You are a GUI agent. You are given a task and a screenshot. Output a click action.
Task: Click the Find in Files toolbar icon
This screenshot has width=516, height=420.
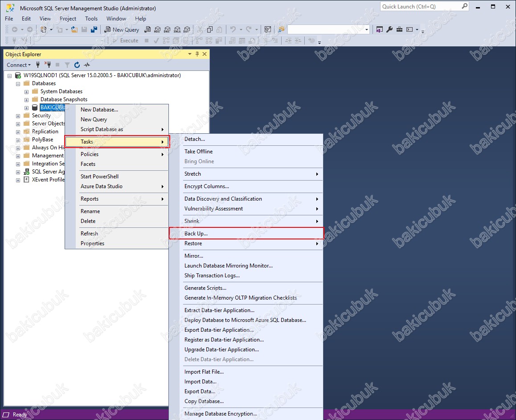click(281, 29)
